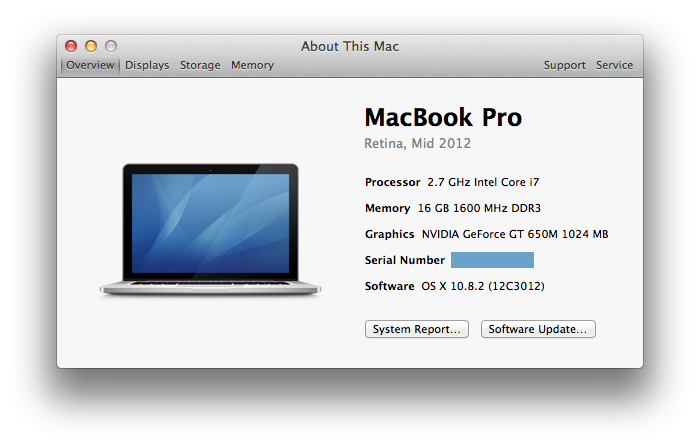Viewport: 700px width, 447px height.
Task: Click the Retina, Mid 2012 subtitle
Action: point(417,143)
